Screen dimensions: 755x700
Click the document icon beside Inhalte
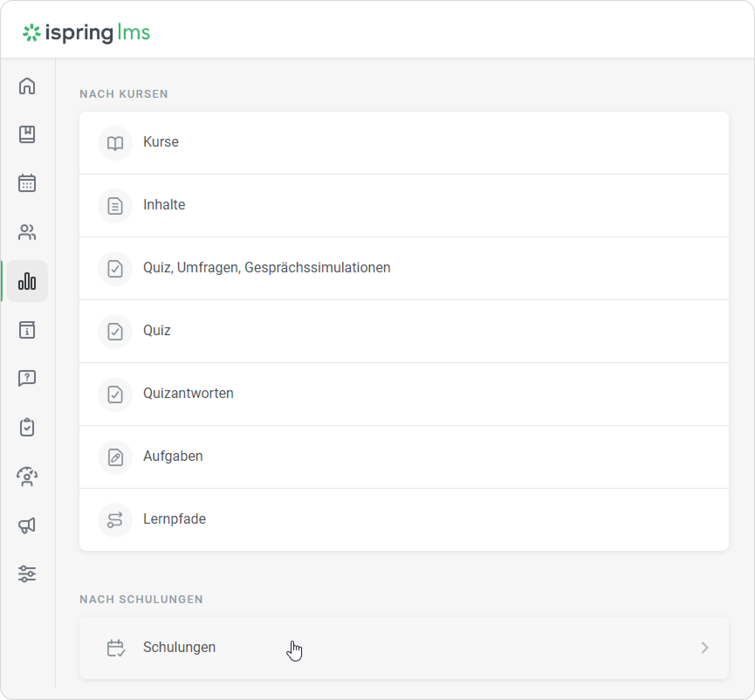coord(115,206)
